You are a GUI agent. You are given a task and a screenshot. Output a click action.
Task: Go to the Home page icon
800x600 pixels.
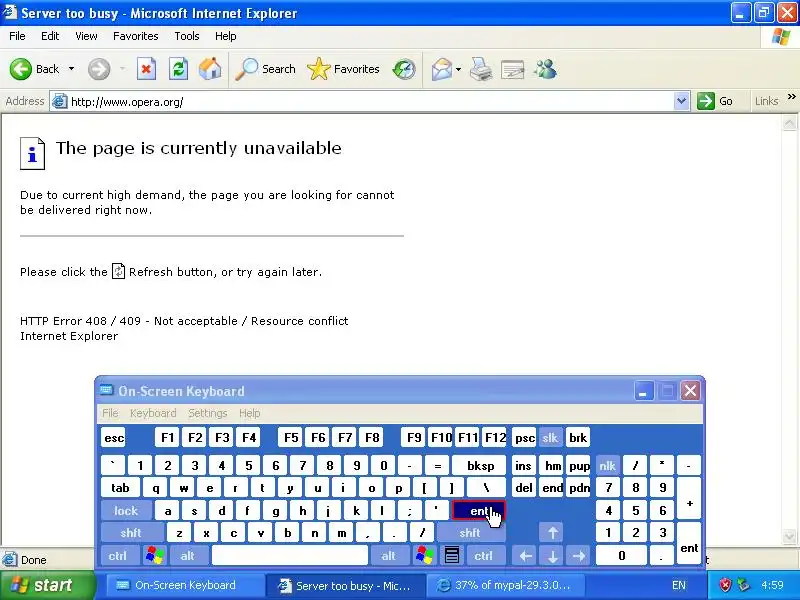[x=210, y=69]
